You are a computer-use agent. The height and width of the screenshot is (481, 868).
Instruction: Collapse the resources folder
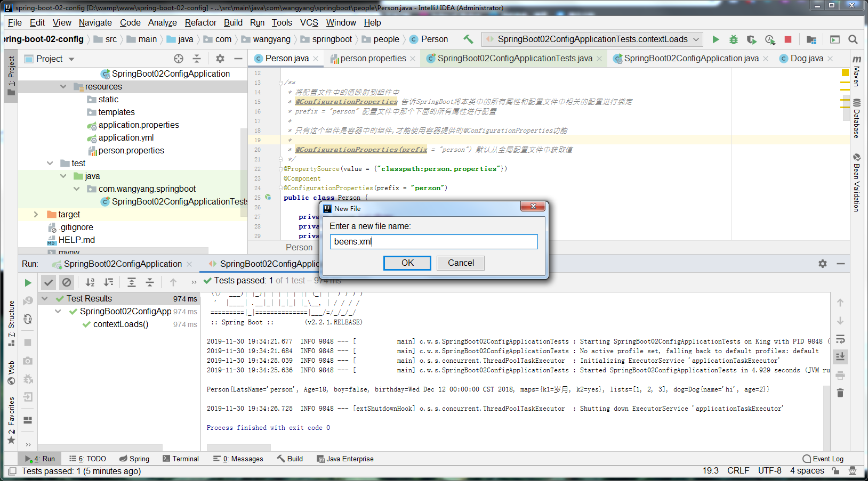click(x=63, y=86)
